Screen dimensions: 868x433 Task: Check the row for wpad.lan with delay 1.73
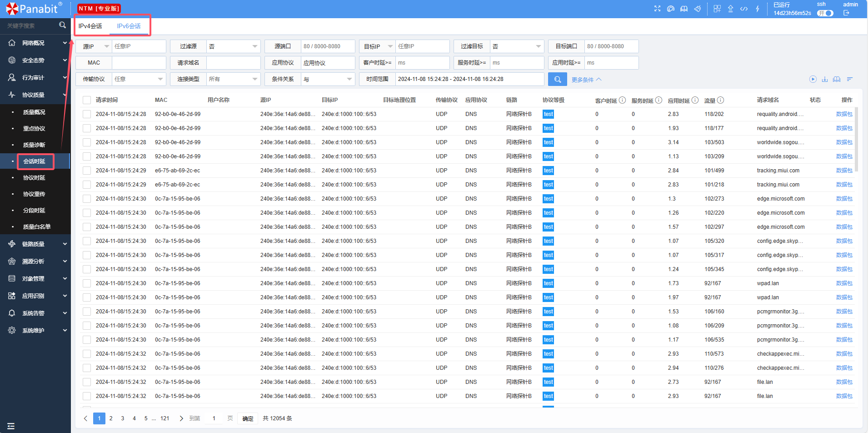click(x=86, y=283)
